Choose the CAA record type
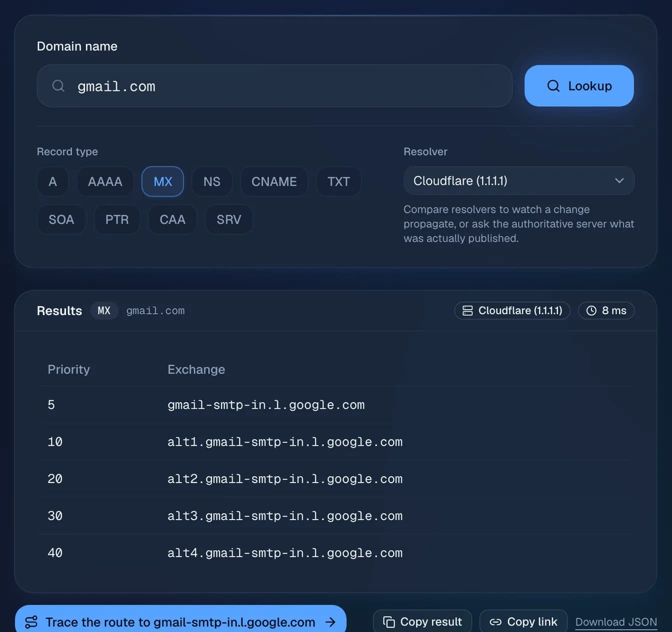Viewport: 672px width, 632px height. tap(172, 219)
